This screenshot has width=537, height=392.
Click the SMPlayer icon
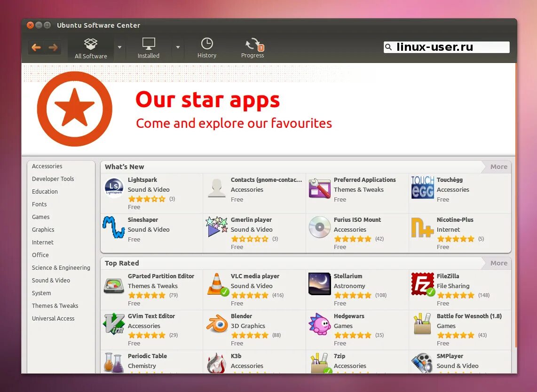[422, 363]
